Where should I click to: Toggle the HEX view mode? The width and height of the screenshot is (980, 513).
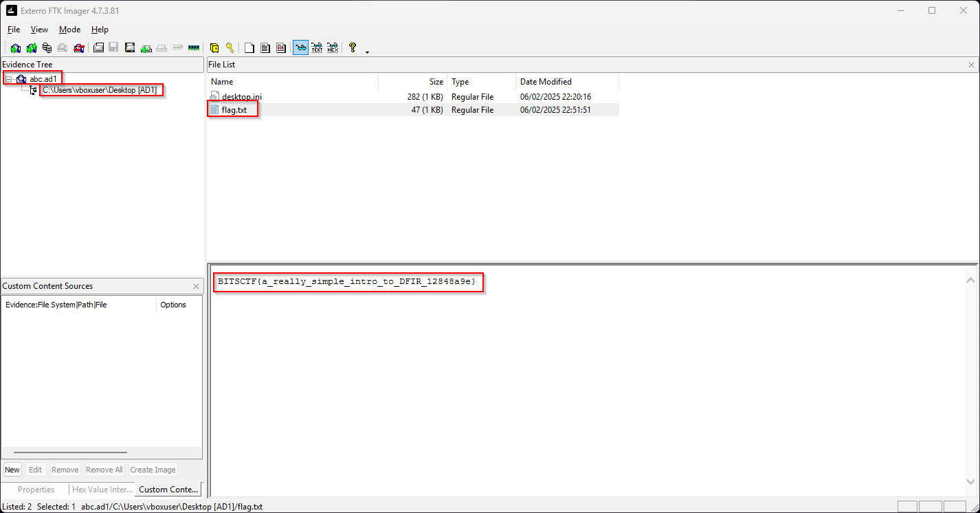click(x=333, y=48)
